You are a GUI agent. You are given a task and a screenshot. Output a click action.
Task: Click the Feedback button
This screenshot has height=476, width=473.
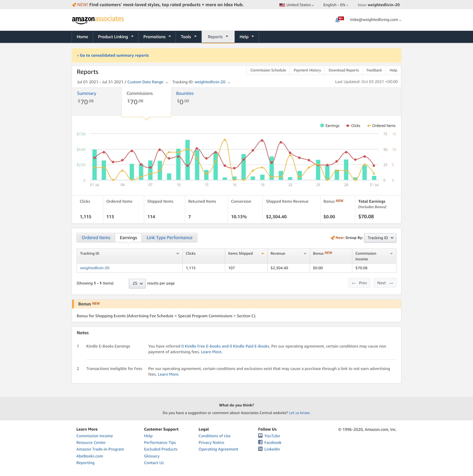tap(374, 70)
